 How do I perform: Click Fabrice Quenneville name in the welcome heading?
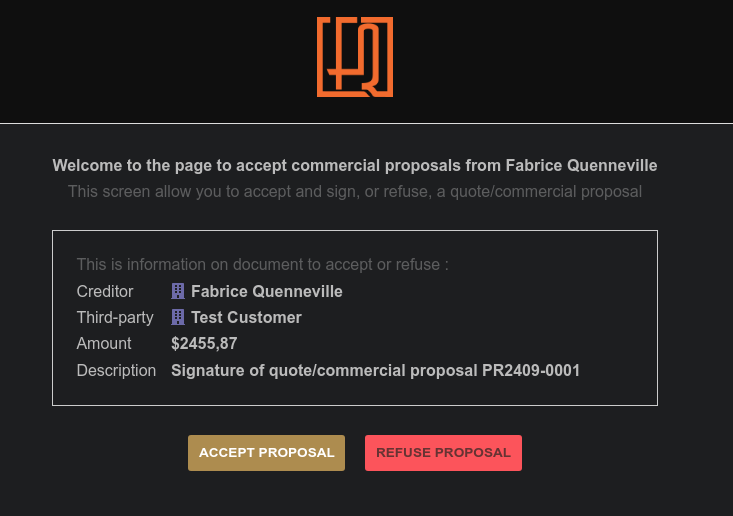[581, 165]
